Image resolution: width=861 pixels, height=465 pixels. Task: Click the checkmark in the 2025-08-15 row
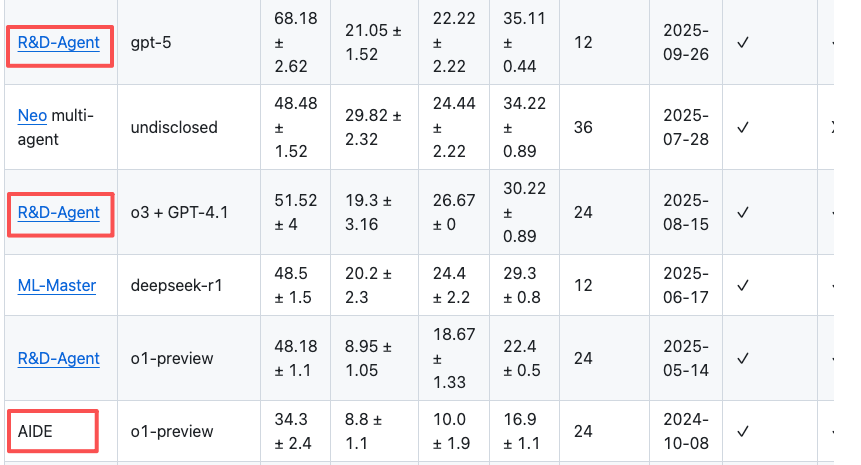click(743, 212)
